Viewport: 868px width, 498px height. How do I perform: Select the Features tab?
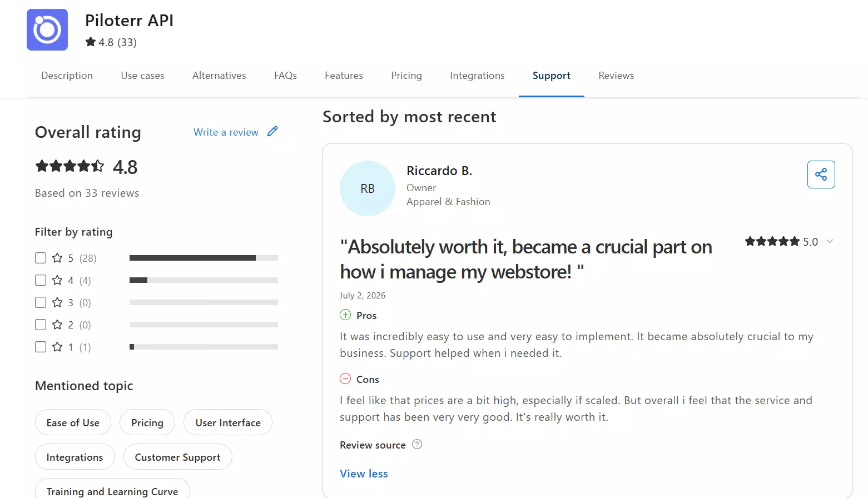[x=344, y=76]
